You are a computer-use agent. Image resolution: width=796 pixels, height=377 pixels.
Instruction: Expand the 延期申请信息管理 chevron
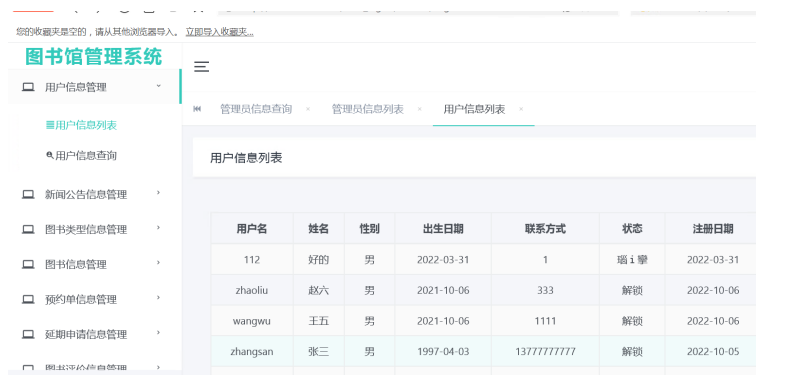tap(158, 333)
